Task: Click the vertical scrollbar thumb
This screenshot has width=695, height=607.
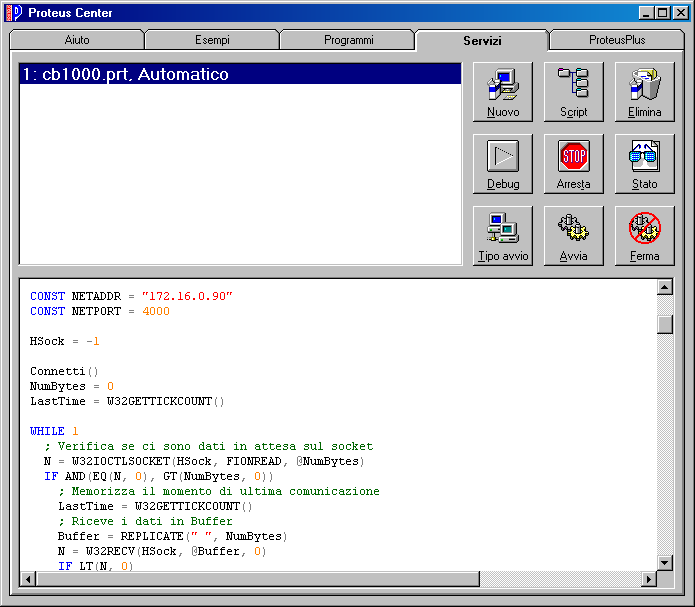Action: point(665,325)
